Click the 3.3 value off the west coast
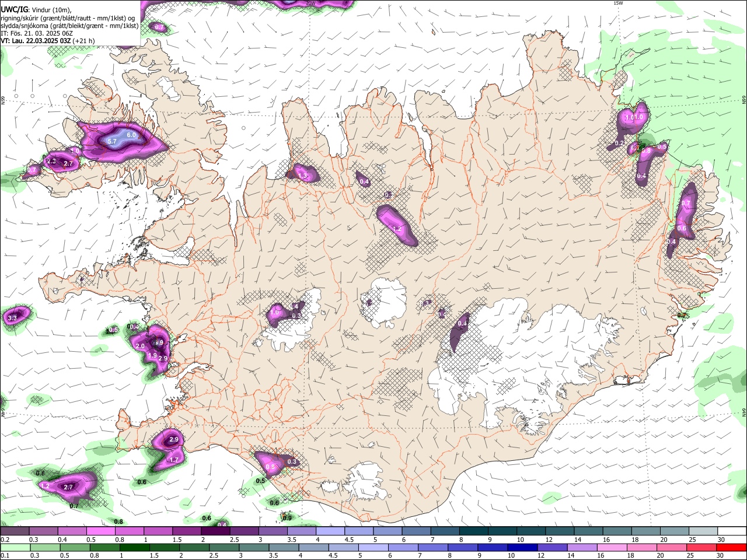Viewport: 747px width, 560px height. [x=13, y=318]
